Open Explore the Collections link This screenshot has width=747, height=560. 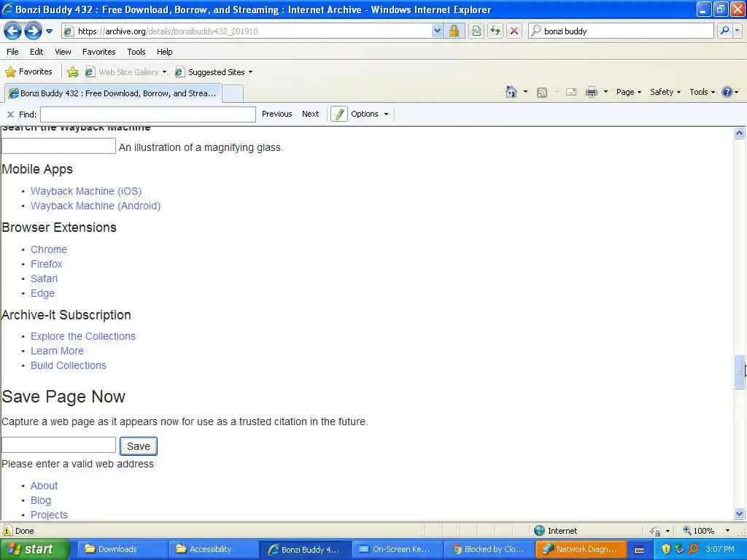tap(83, 336)
